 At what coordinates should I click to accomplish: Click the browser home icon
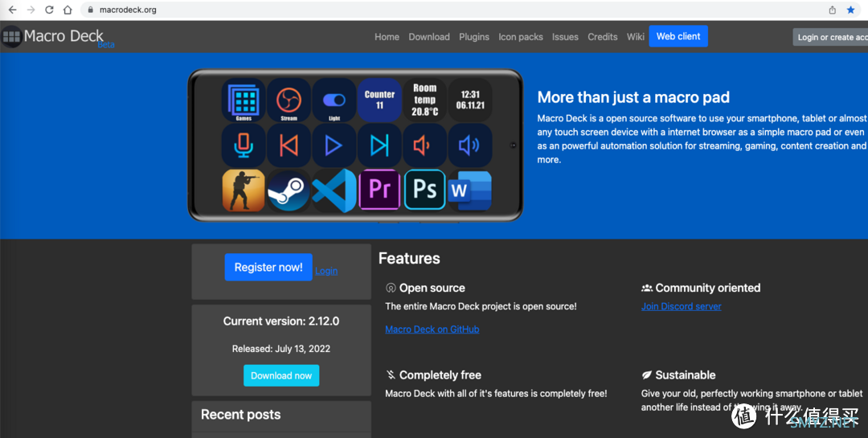tap(68, 10)
